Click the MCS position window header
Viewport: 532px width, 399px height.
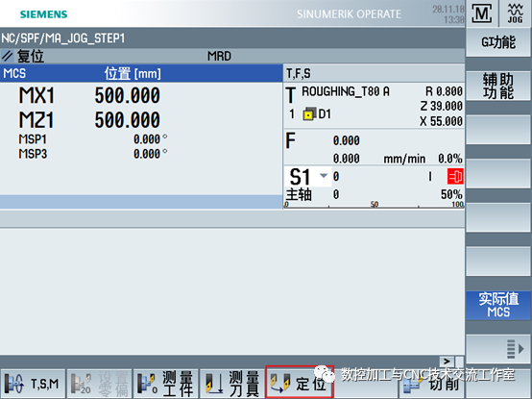pos(141,73)
